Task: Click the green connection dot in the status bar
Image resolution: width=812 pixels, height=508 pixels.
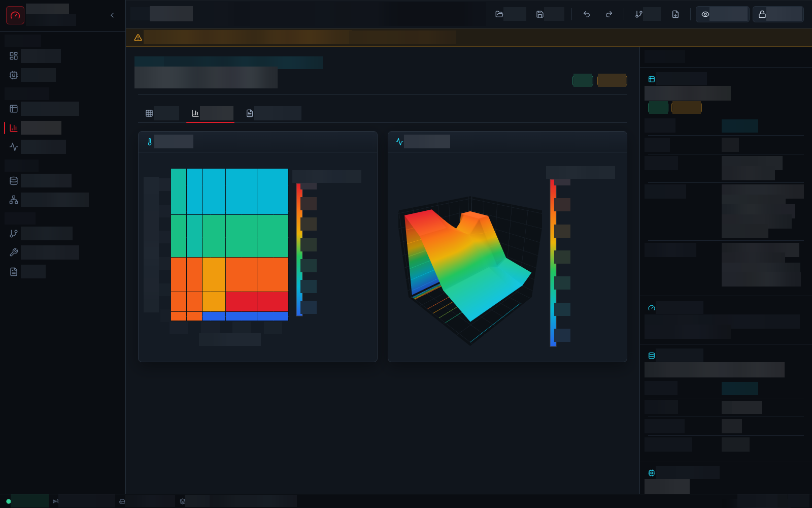Action: click(9, 501)
